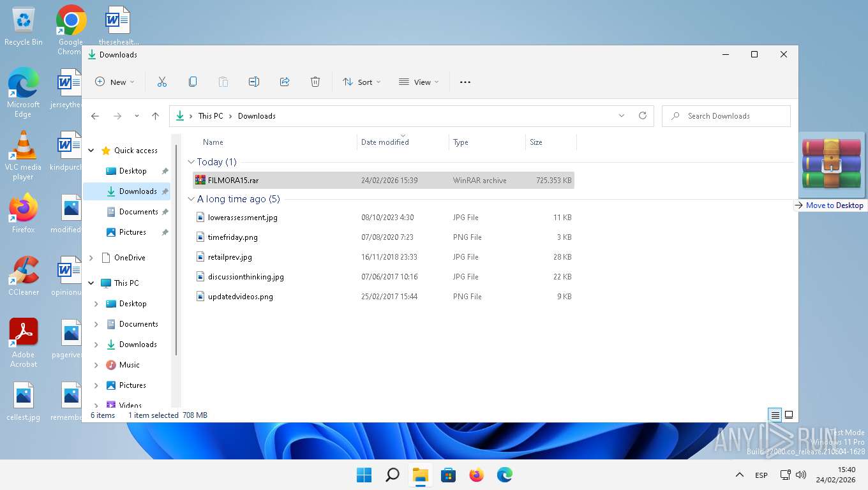Image resolution: width=868 pixels, height=490 pixels.
Task: Click the volume speaker tray icon
Action: 801,475
